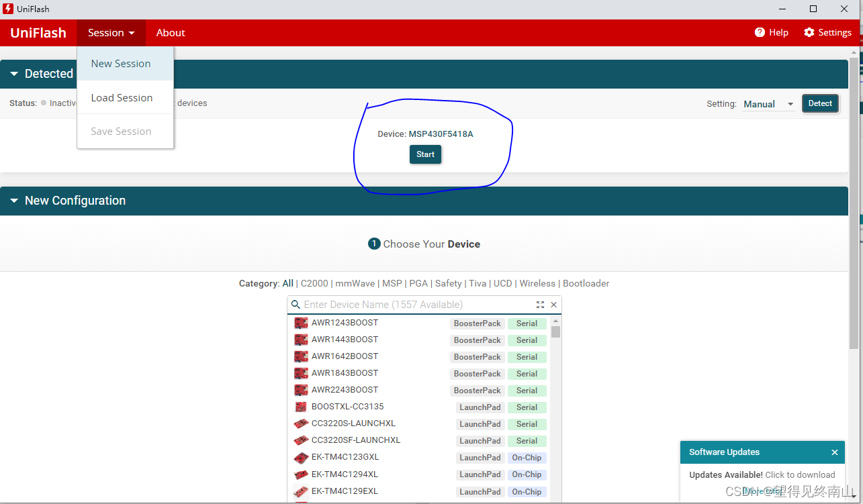Click the magnifier icon in the device search

296,304
